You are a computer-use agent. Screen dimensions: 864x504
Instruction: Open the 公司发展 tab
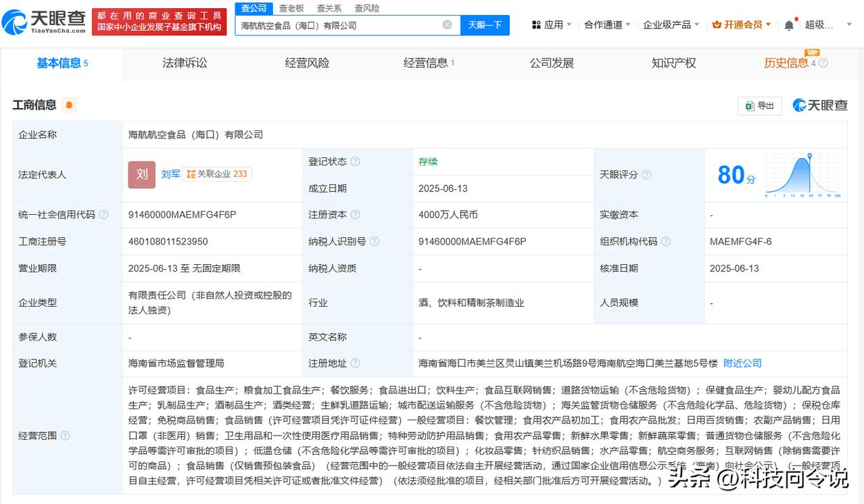click(x=552, y=63)
